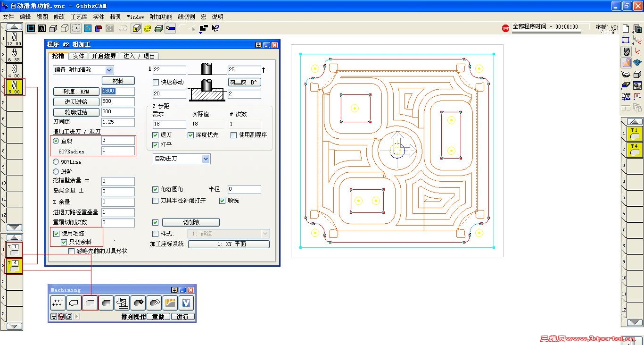The height and width of the screenshot is (345, 644).
Task: Click the 进行 button in Machining
Action: click(182, 317)
